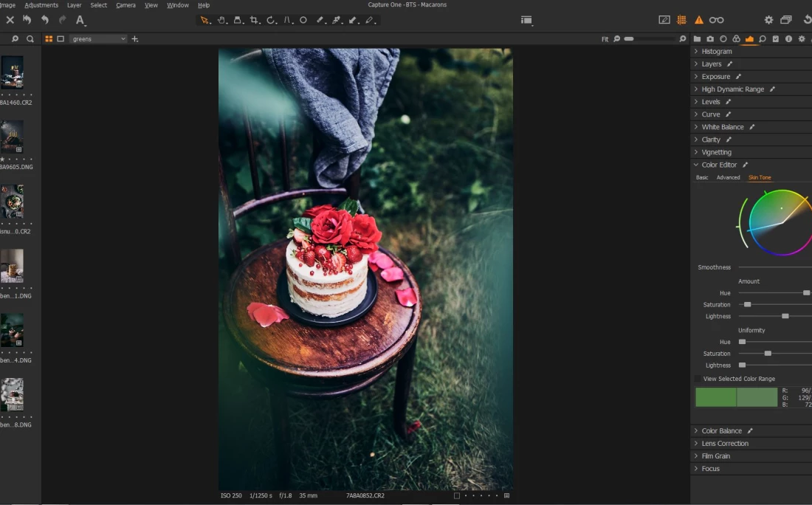Screen dimensions: 812x505
Task: Switch to the Advanced color editor tab
Action: [728, 177]
